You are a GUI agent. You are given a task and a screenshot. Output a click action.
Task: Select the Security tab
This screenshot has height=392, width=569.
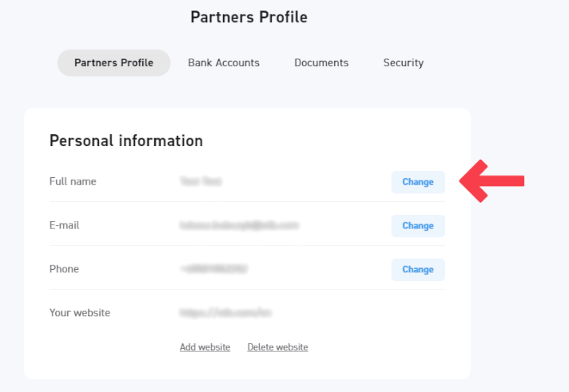click(x=403, y=63)
